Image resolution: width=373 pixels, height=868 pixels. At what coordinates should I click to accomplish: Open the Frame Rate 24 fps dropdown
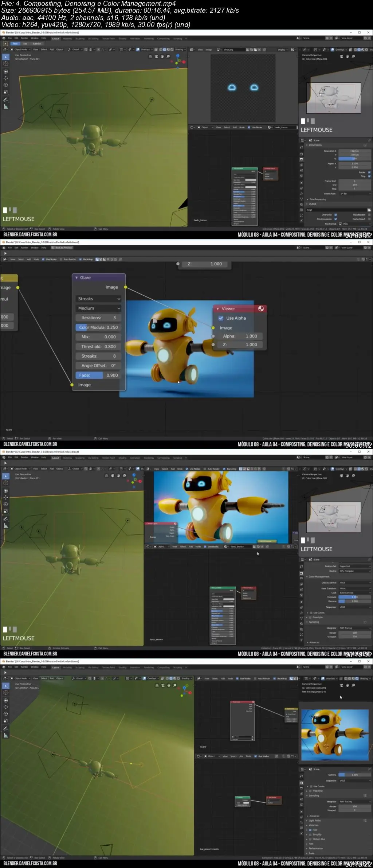tap(354, 194)
